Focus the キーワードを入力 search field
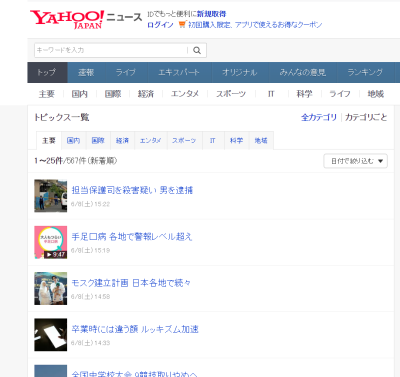 [111, 50]
